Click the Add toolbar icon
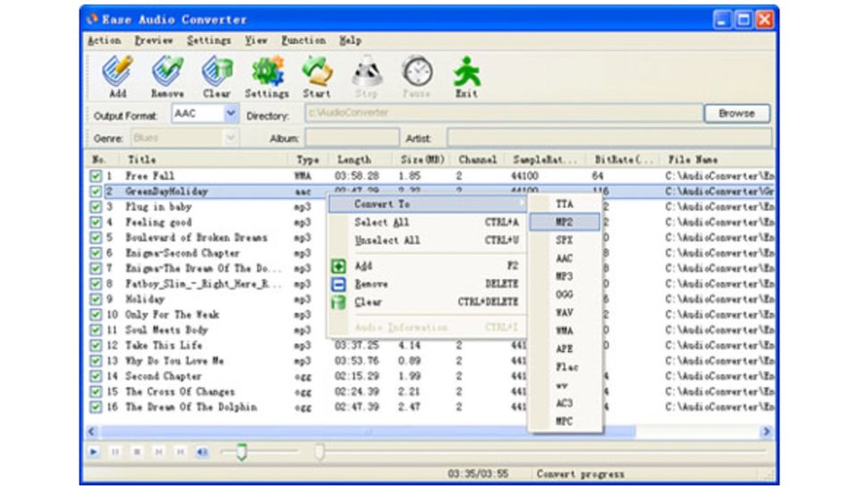868x489 pixels. coord(117,76)
